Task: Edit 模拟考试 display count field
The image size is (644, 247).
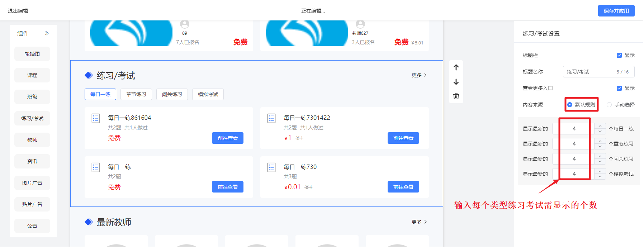Action: point(574,174)
